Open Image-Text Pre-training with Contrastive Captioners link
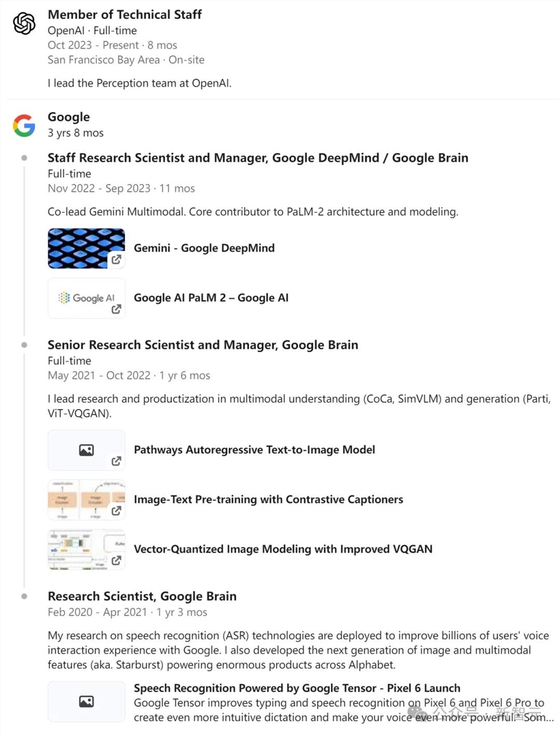This screenshot has height=736, width=560. point(268,500)
